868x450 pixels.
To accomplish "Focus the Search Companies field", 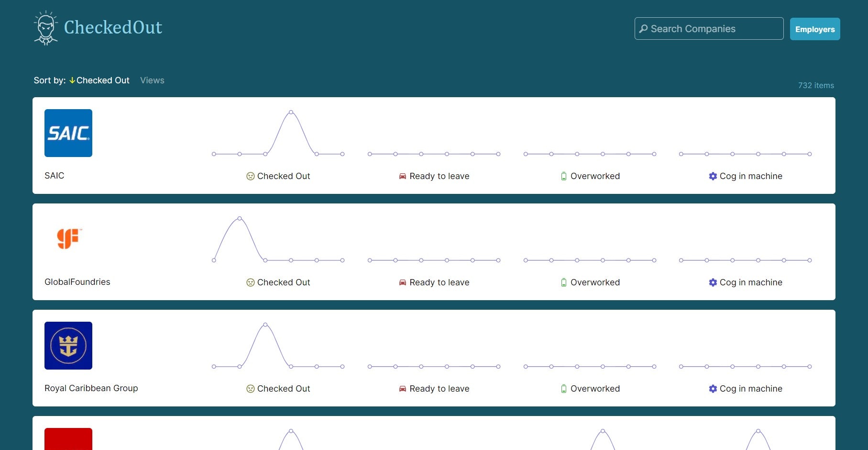I will click(x=709, y=29).
